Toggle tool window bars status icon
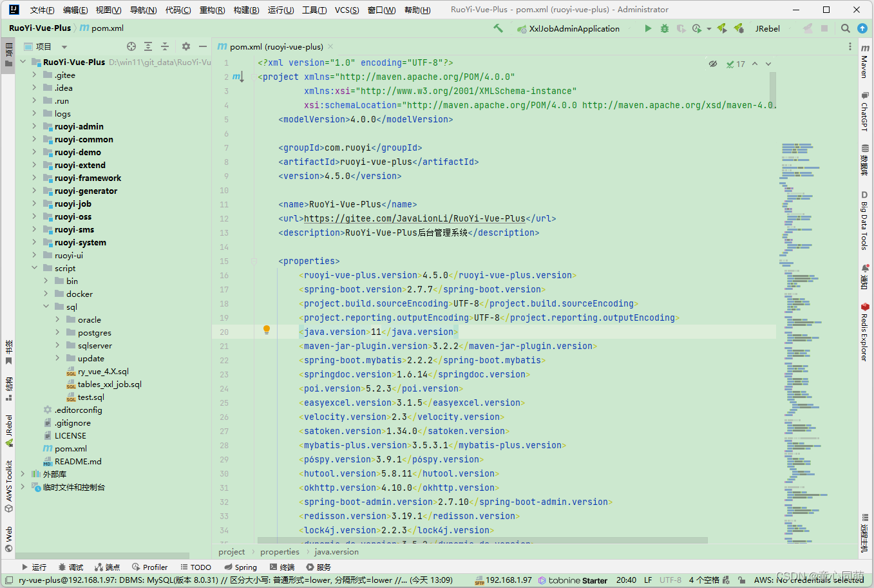This screenshot has width=874, height=588. pos(8,580)
